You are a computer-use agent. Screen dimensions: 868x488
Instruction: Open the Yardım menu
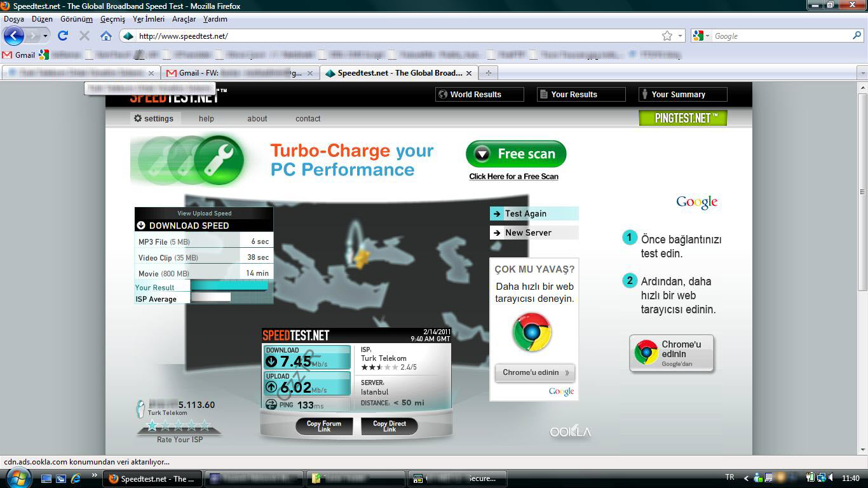click(215, 19)
